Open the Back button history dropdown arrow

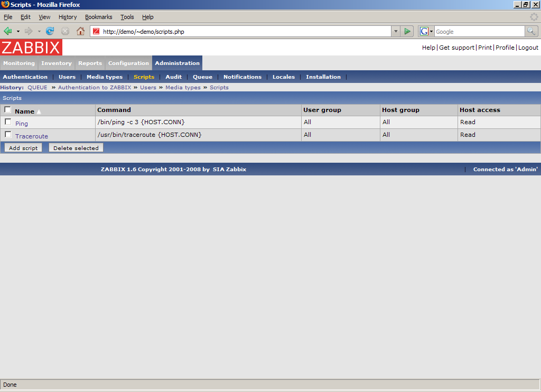(18, 31)
